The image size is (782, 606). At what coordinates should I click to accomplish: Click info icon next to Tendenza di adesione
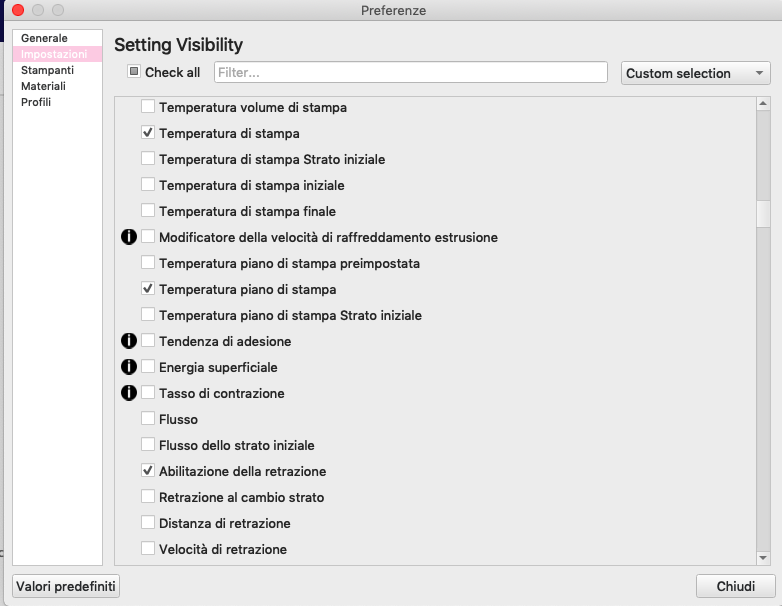point(129,341)
